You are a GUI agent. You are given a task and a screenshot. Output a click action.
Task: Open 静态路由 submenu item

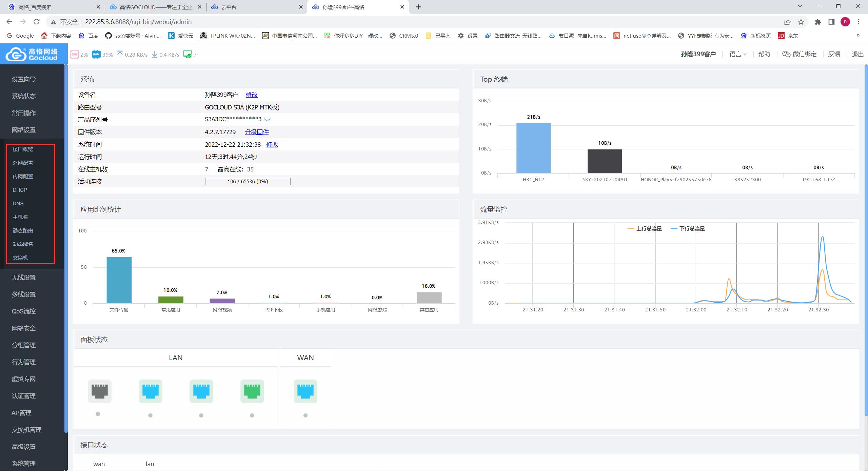23,230
